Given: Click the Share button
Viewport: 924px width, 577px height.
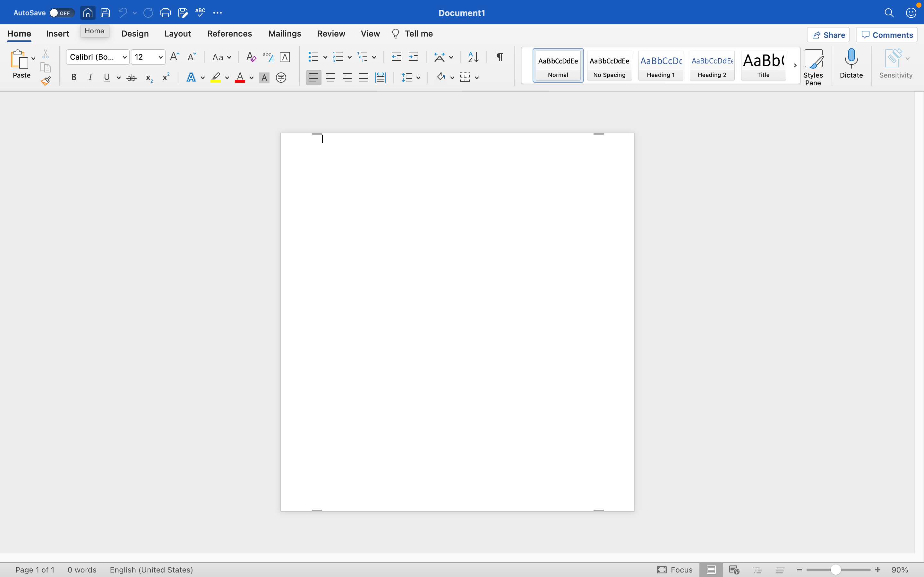Looking at the screenshot, I should tap(828, 34).
